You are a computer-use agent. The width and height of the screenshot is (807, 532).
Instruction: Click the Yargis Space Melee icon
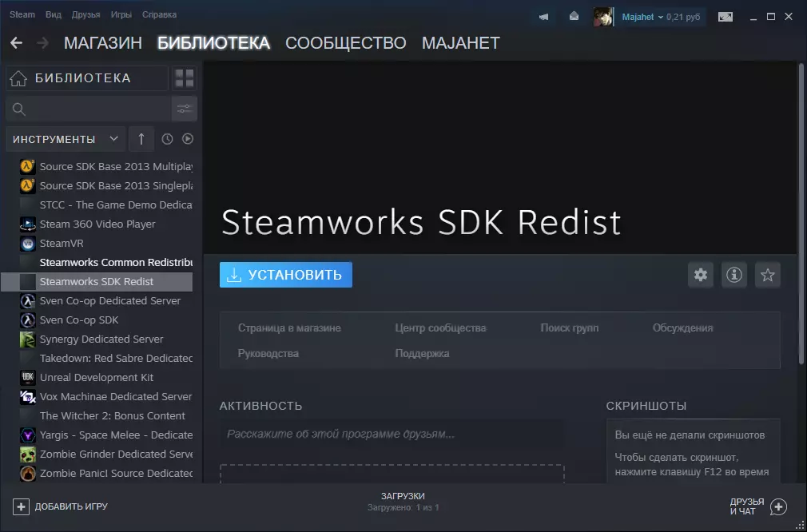pyautogui.click(x=28, y=435)
